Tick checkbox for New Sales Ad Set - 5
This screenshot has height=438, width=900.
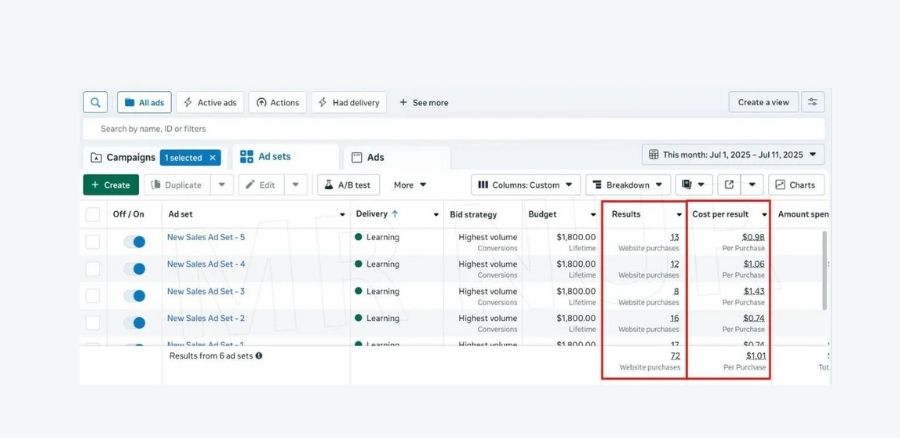(x=92, y=242)
